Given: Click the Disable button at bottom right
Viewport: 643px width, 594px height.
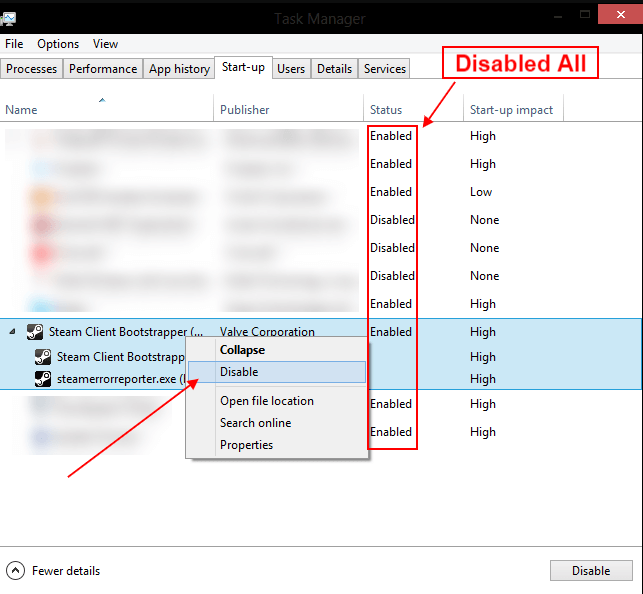Looking at the screenshot, I should 591,570.
